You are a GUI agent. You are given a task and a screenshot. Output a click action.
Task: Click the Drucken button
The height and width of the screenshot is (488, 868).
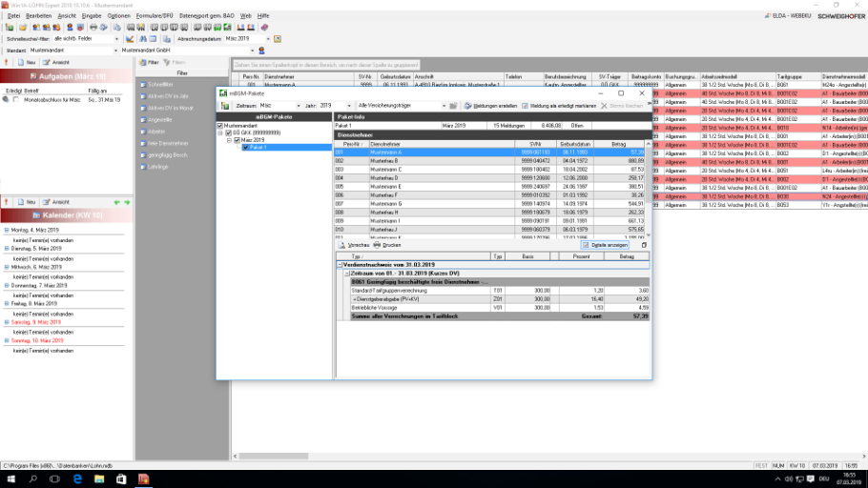coord(387,245)
